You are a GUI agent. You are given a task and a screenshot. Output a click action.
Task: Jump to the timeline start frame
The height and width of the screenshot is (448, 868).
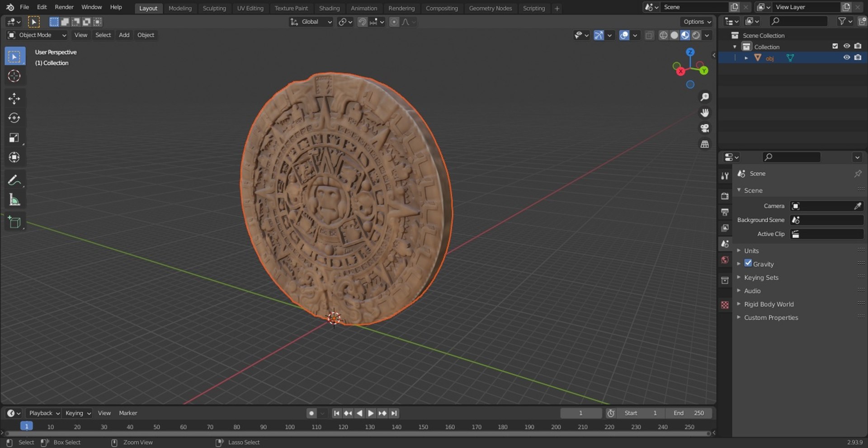[336, 413]
